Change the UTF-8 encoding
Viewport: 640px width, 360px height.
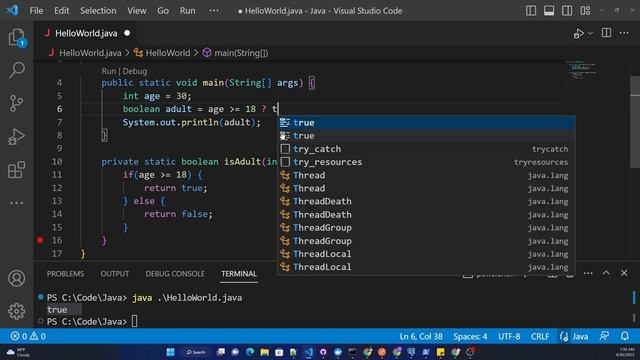point(509,336)
